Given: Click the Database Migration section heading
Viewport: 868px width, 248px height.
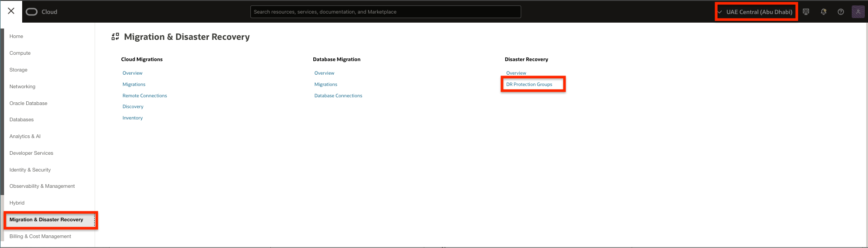Looking at the screenshot, I should [x=337, y=59].
